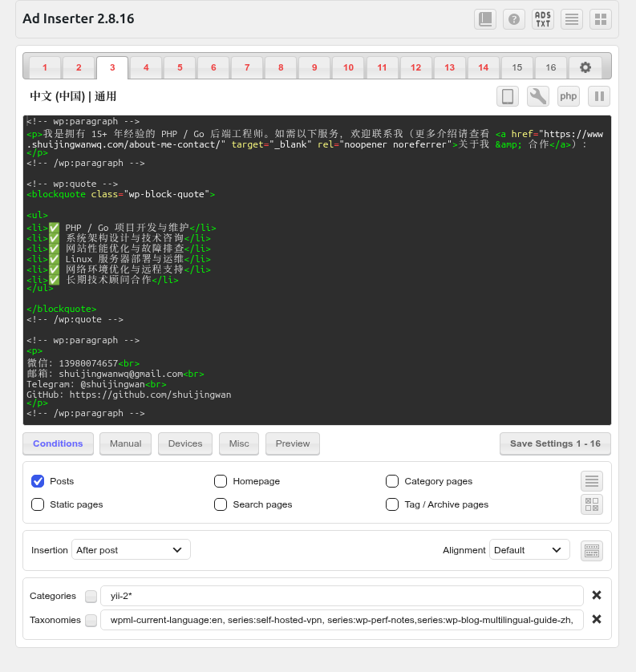Open the ADS TXT editor icon

point(543,19)
